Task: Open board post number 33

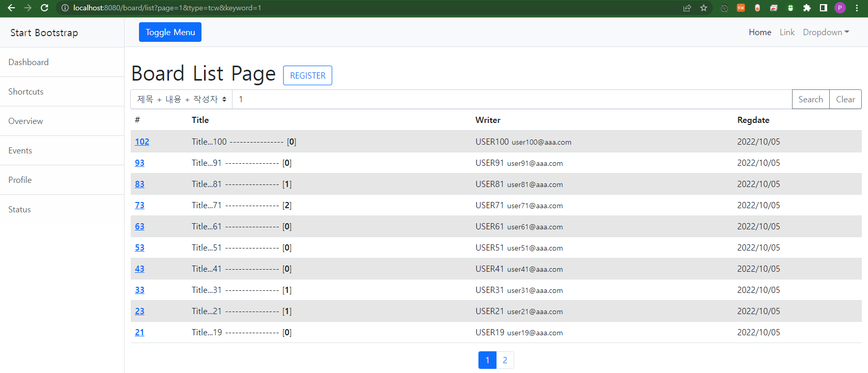Action: pos(139,290)
